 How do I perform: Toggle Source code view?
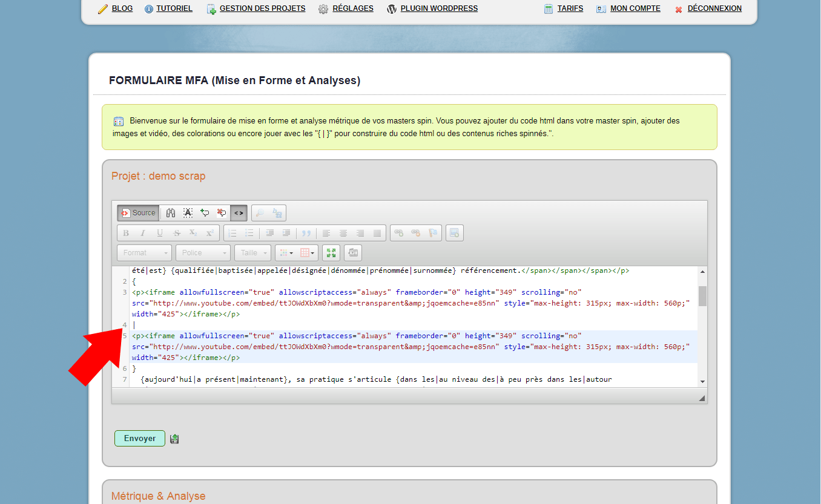(137, 212)
